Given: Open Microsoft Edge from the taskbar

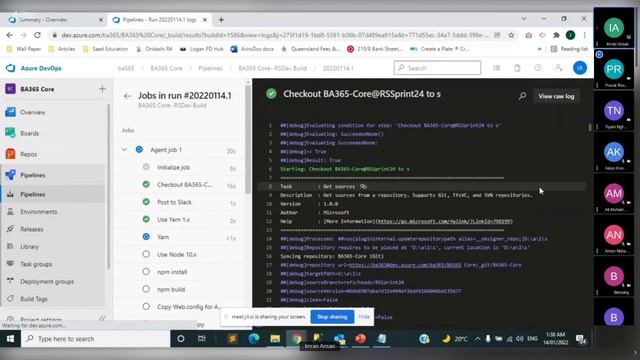Looking at the screenshot, I should [x=254, y=339].
